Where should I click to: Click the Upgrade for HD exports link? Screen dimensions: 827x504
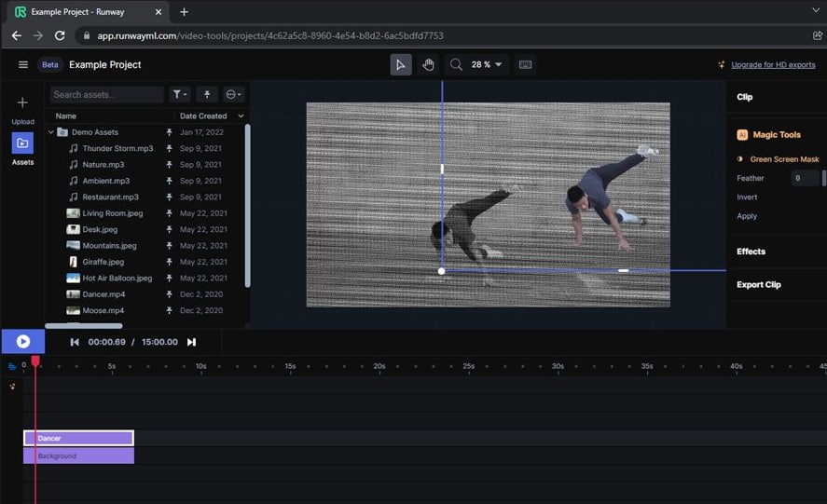click(x=772, y=65)
